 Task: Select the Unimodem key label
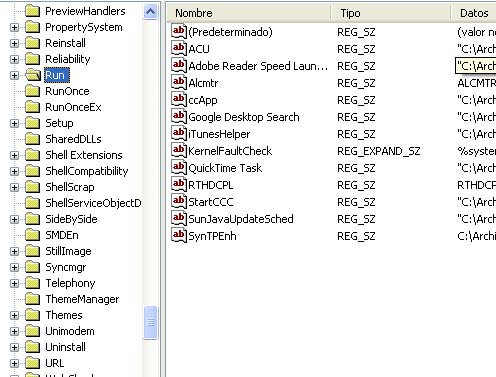coord(70,331)
